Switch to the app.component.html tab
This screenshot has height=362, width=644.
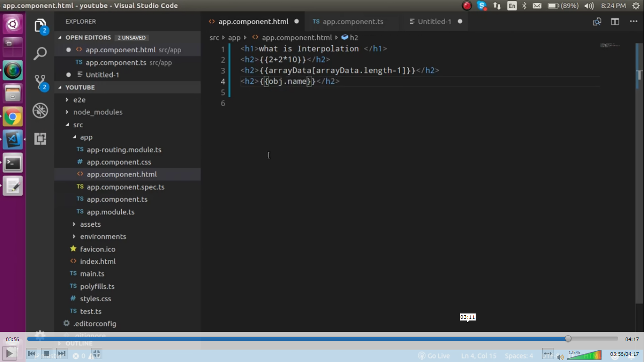(x=253, y=22)
